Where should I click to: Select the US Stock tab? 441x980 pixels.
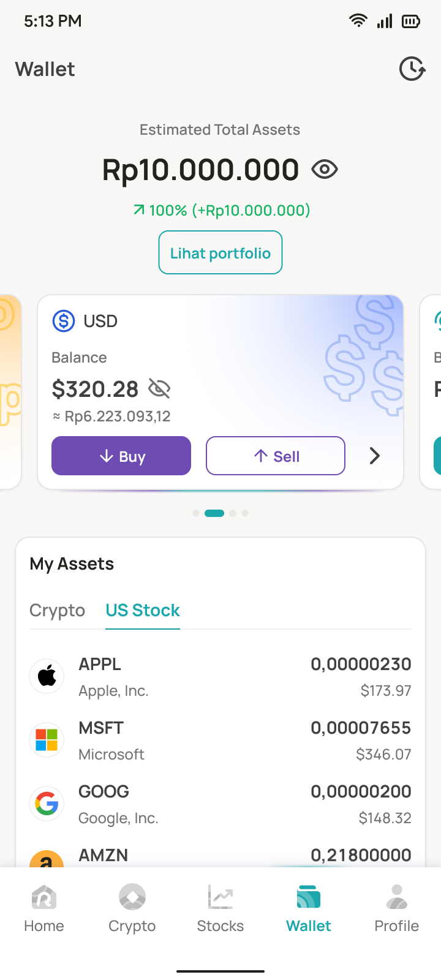[143, 611]
